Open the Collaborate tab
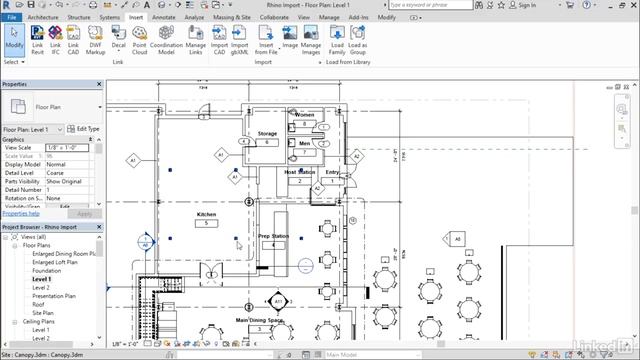This screenshot has width=640, height=360. [x=274, y=18]
